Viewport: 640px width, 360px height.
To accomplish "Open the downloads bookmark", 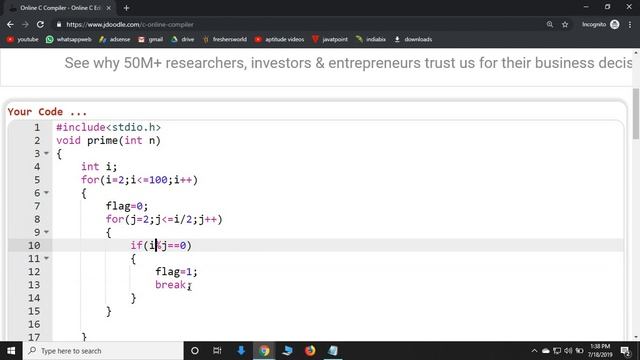I will coord(413,39).
